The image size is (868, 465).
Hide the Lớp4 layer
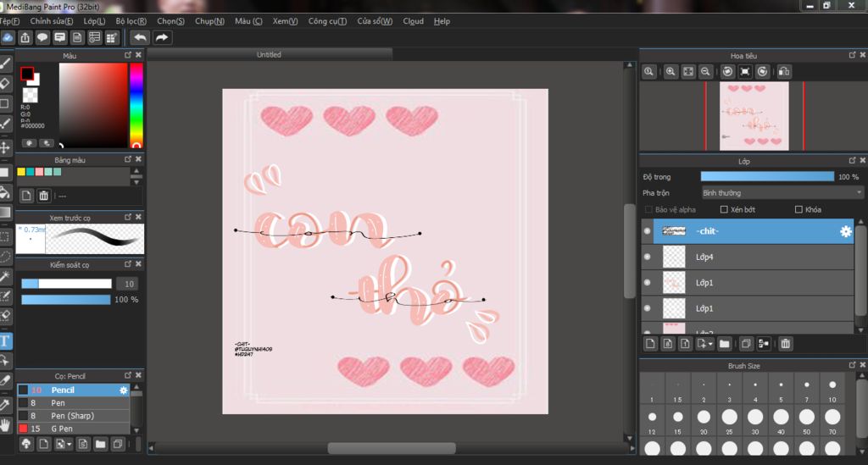tap(647, 257)
